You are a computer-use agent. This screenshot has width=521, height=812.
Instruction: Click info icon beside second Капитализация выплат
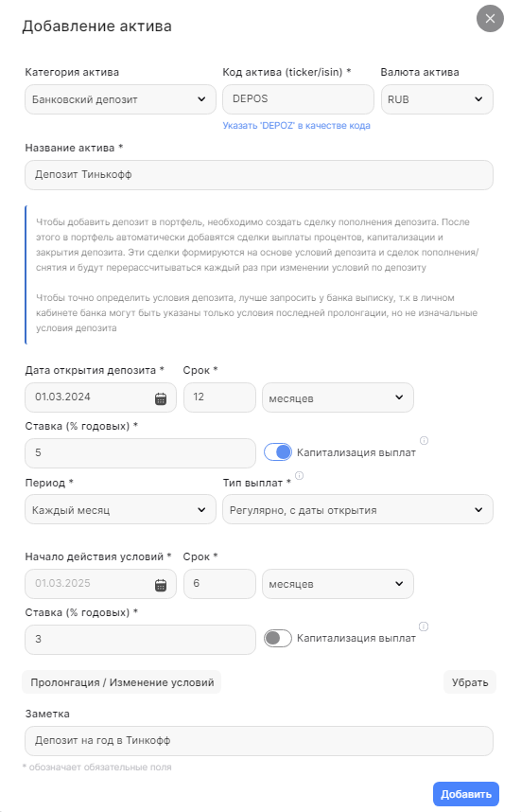pos(424,627)
